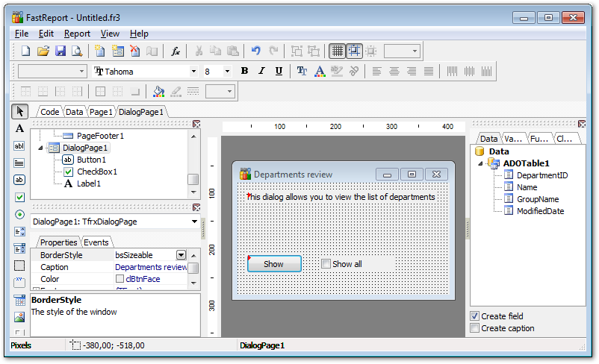Open the Report menu
The height and width of the screenshot is (364, 599).
pos(77,34)
